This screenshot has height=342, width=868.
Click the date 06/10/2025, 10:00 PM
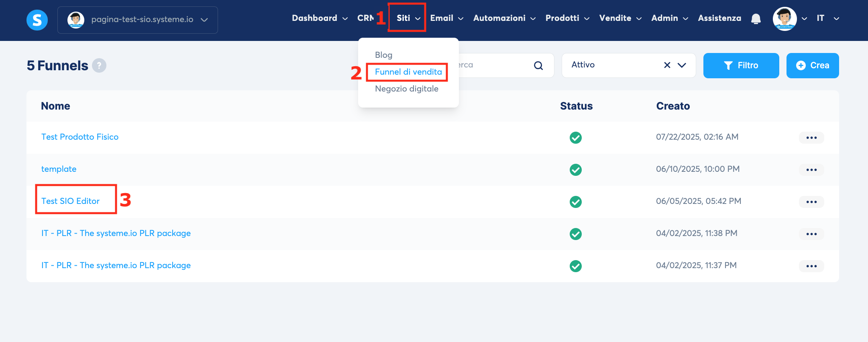tap(697, 169)
